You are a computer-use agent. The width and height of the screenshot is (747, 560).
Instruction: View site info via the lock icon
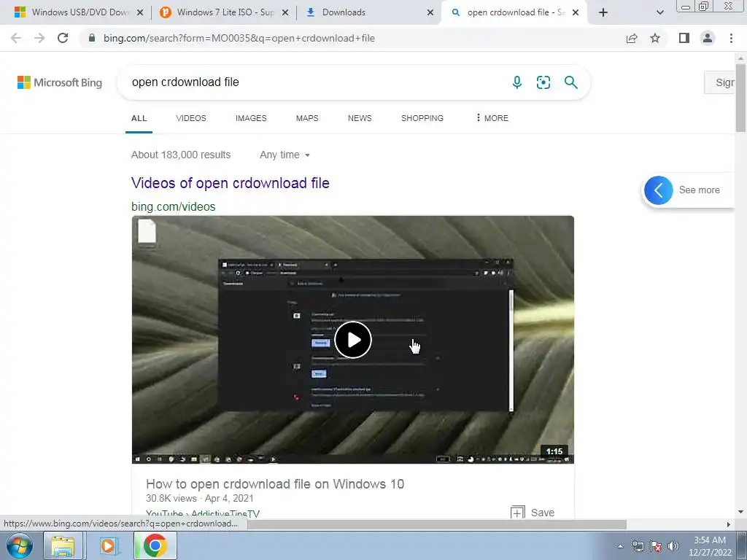click(92, 38)
